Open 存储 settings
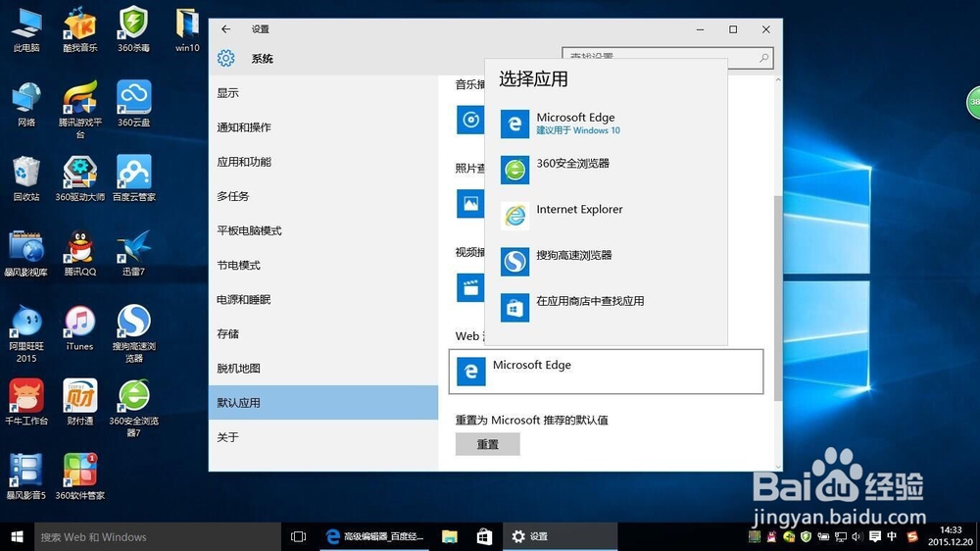 point(323,333)
